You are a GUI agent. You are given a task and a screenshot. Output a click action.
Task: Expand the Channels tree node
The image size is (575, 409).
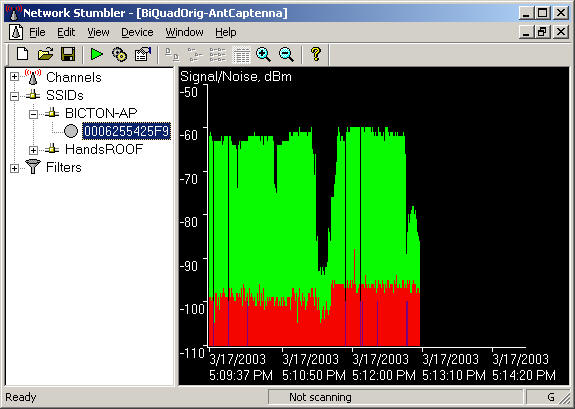pyautogui.click(x=14, y=77)
